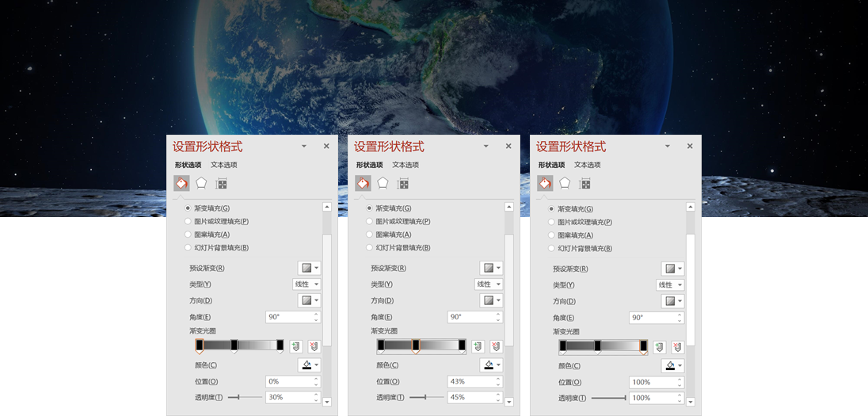Select last gradient stop in right panel

[643, 347]
